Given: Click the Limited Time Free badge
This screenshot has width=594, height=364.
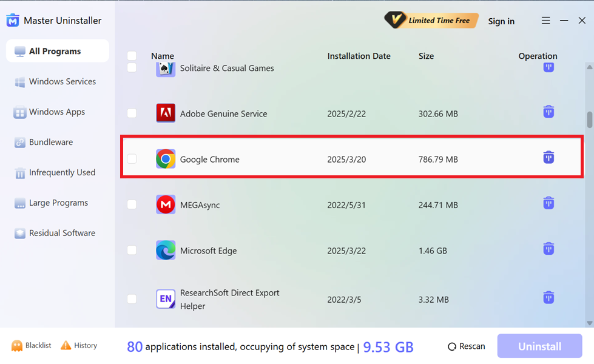Looking at the screenshot, I should click(431, 21).
